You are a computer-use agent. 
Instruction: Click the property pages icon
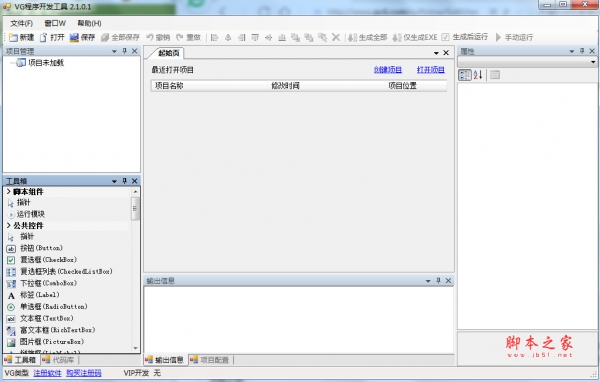495,75
